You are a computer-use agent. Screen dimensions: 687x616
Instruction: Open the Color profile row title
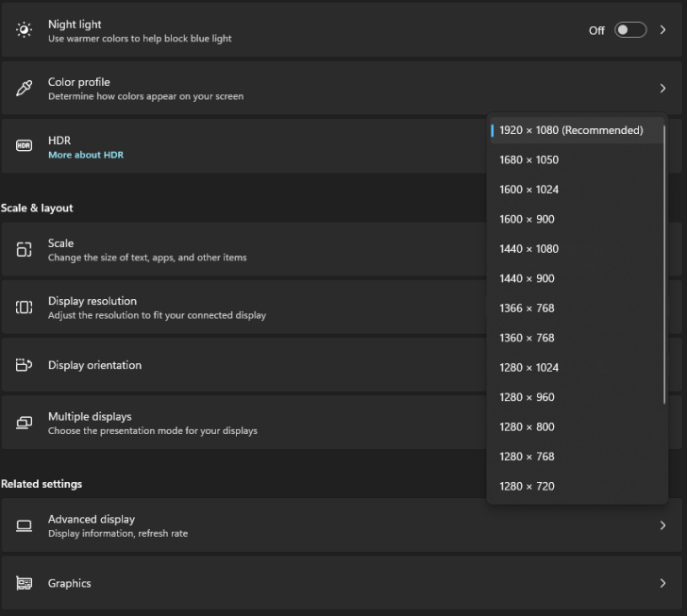[79, 82]
